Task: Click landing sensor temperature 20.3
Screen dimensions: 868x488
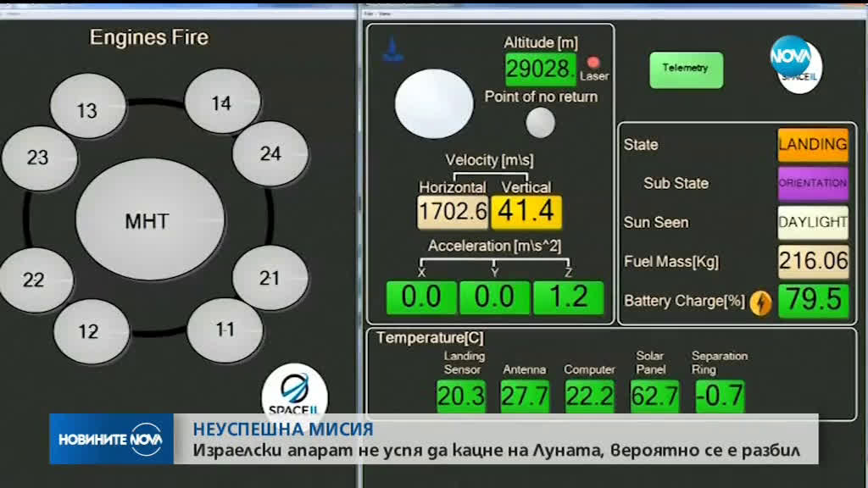Action: tap(461, 396)
